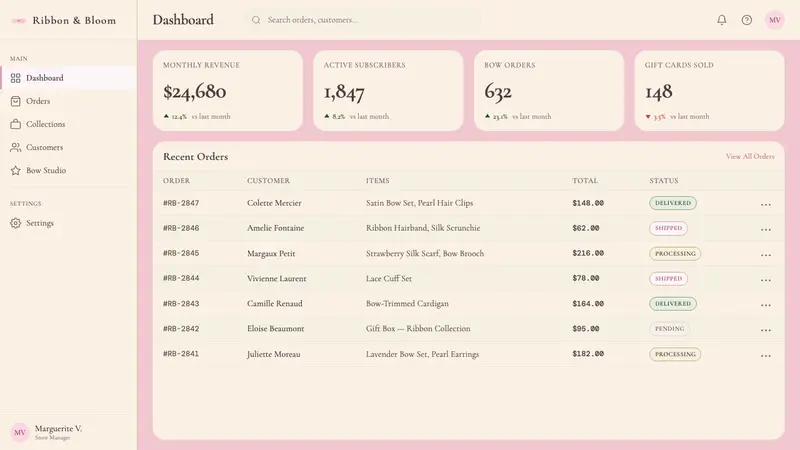Click the Total column header
This screenshot has height=450, width=800.
[x=585, y=181]
